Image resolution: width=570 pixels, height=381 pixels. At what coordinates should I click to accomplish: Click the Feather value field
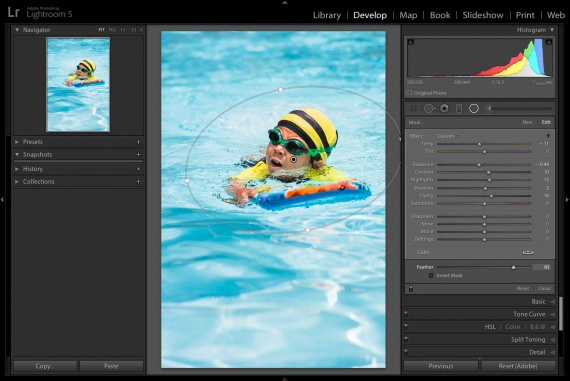click(x=542, y=267)
